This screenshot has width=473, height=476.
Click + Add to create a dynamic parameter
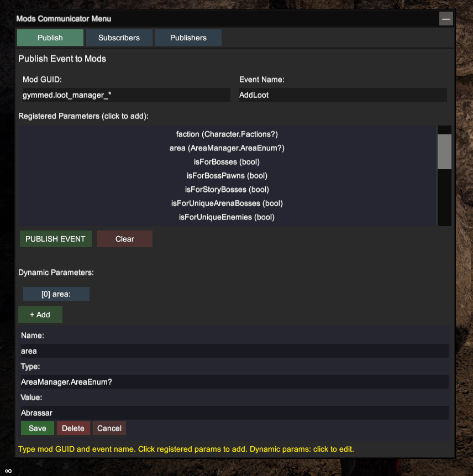click(x=40, y=315)
